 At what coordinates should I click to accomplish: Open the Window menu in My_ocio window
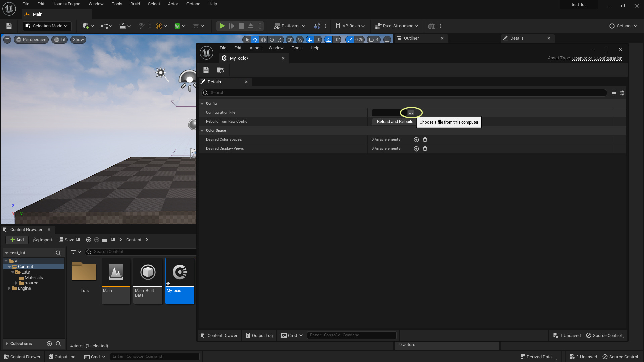click(276, 48)
